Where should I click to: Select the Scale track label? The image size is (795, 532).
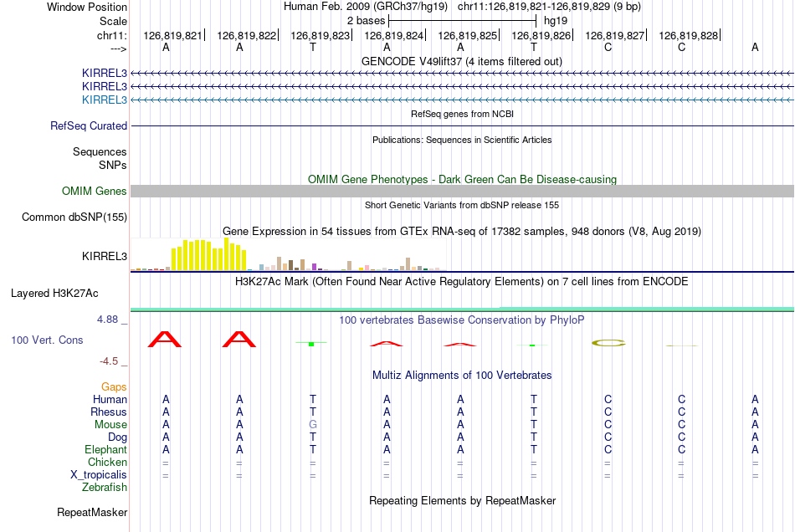[113, 21]
